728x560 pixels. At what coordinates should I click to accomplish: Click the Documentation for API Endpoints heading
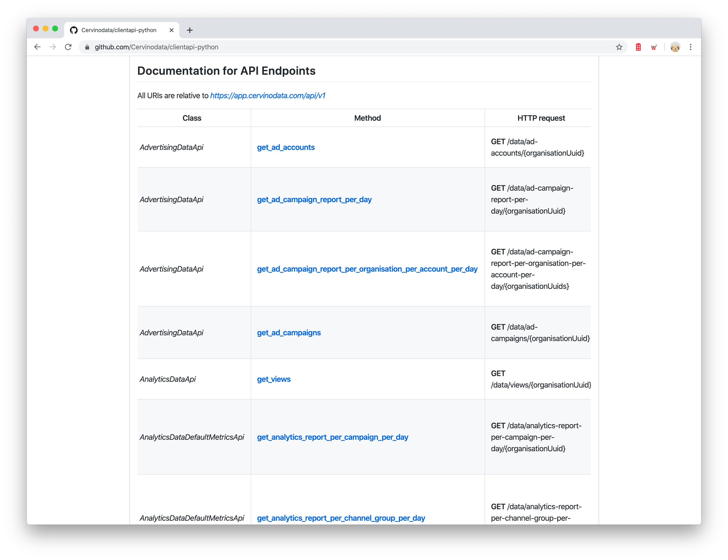(x=226, y=71)
